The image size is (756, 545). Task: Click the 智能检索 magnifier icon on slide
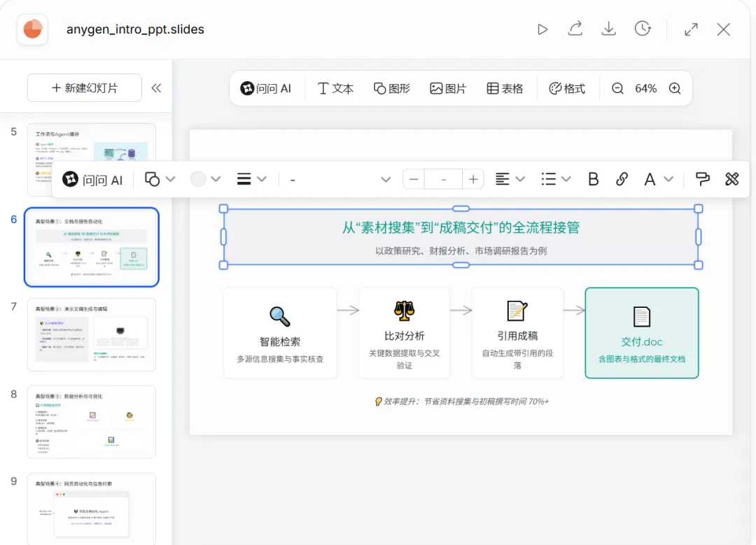click(x=279, y=317)
